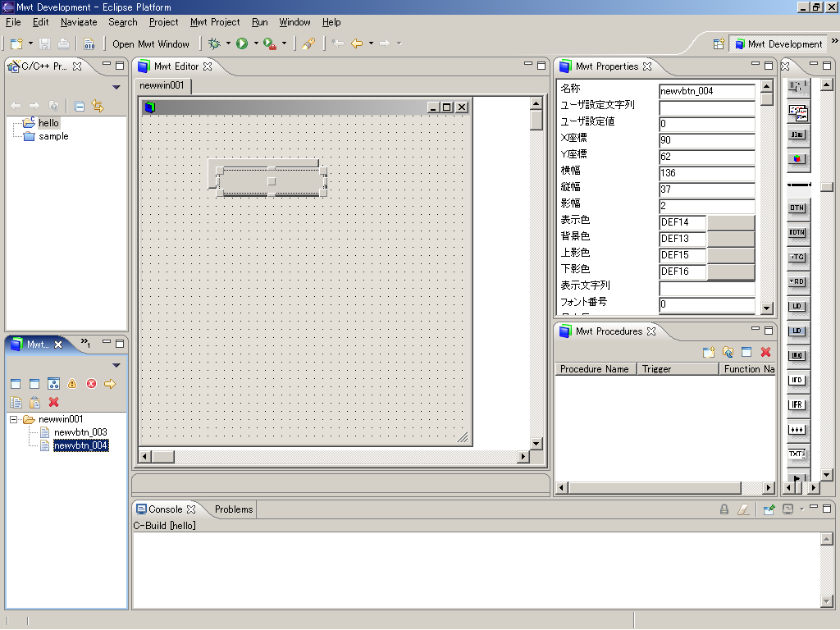840x630 pixels.
Task: Select the RGB color cube palette icon
Action: click(797, 158)
